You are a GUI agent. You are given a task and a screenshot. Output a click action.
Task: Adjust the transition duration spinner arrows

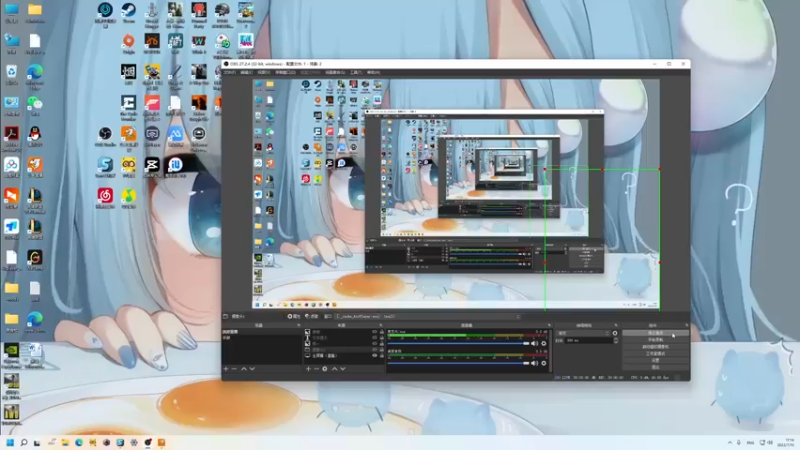616,340
